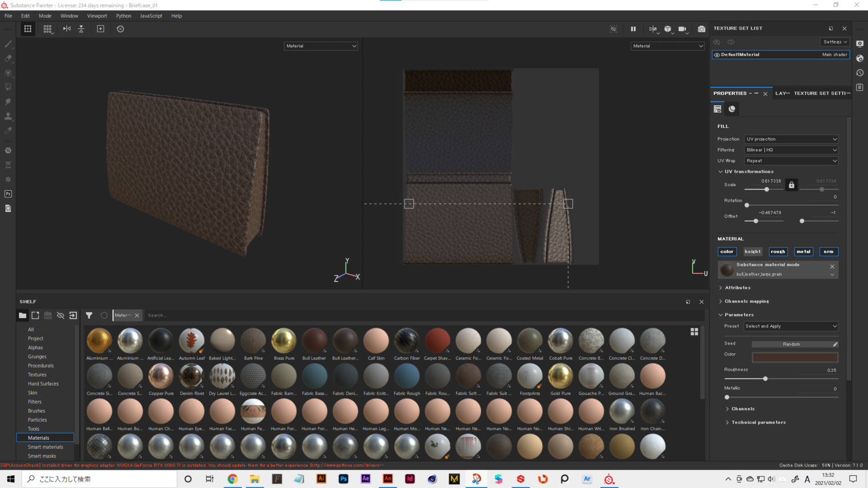Select the Clone stamp tool
The image size is (868, 488).
pyautogui.click(x=8, y=116)
